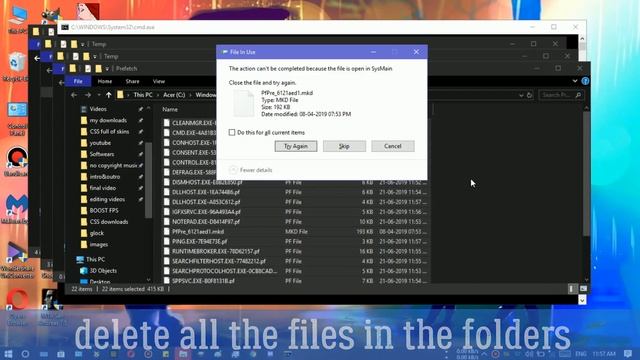Screen dimensions: 640x360
Task: Select file IGFXSRVC.EXE-96A493A4.pf
Action: coord(206,212)
